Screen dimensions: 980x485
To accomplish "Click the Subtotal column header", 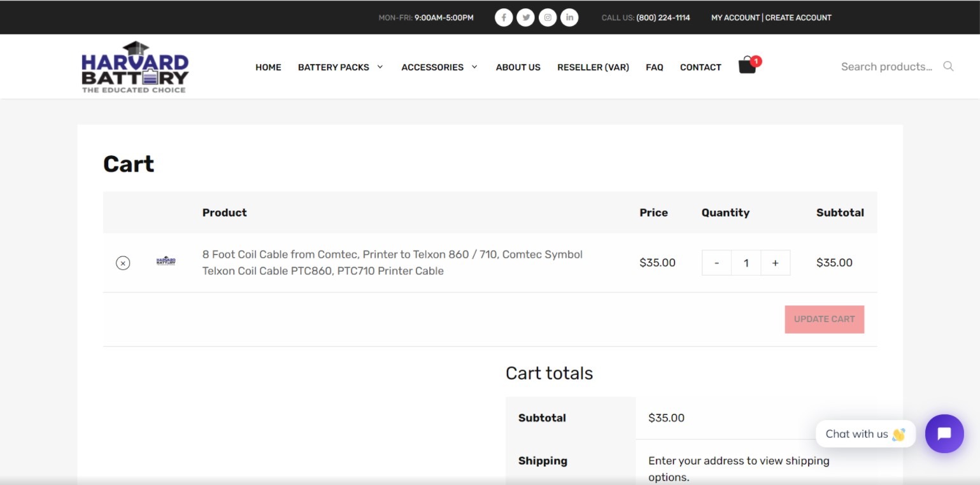I will (x=840, y=213).
